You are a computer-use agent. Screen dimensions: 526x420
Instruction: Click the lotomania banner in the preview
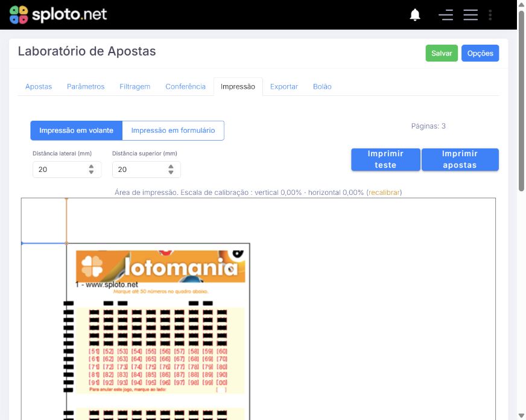point(160,266)
